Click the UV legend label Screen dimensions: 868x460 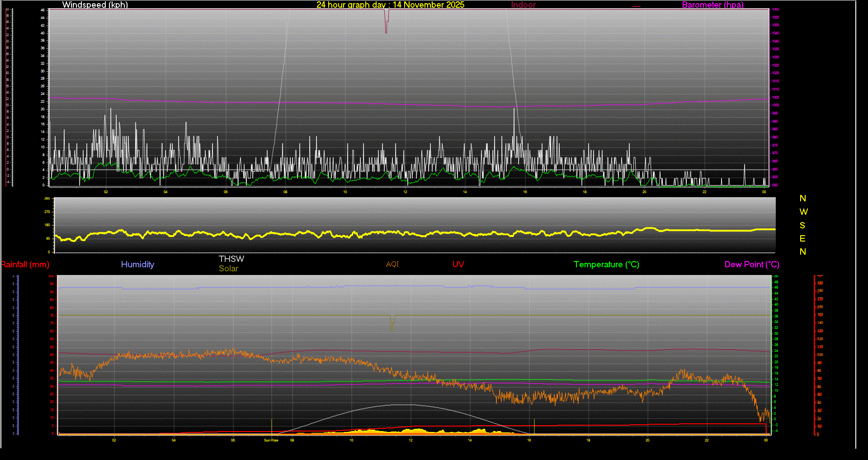point(458,265)
